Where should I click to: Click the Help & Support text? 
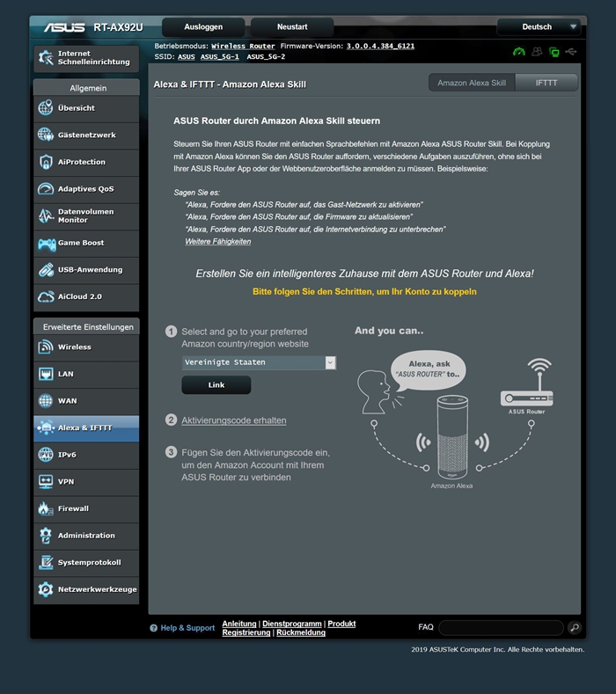tap(187, 628)
